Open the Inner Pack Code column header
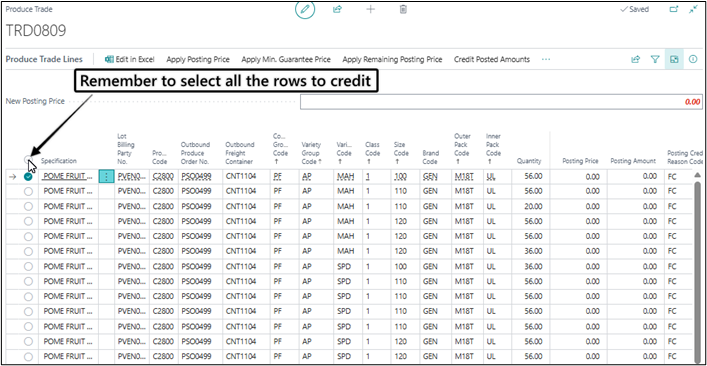Image resolution: width=707 pixels, height=366 pixels. (x=493, y=149)
